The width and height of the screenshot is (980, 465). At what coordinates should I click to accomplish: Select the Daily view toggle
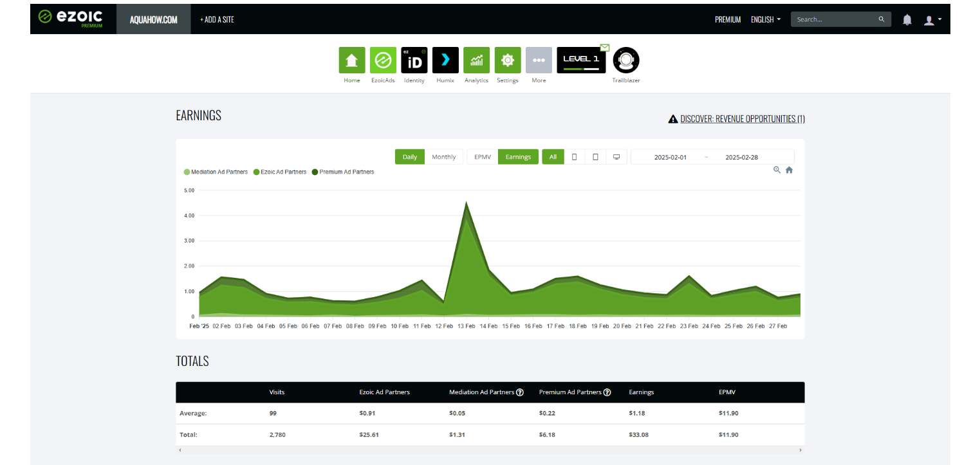410,157
